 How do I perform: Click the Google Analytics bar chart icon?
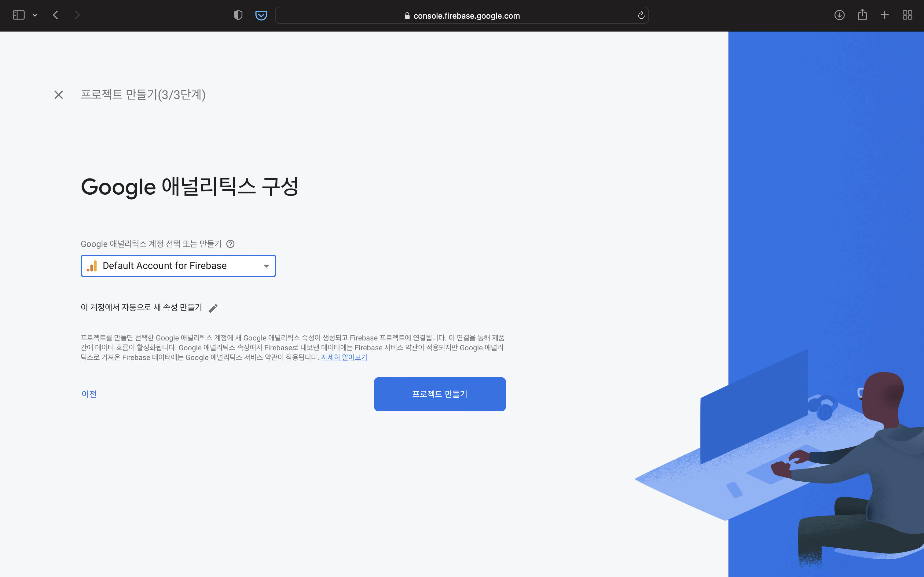[92, 266]
